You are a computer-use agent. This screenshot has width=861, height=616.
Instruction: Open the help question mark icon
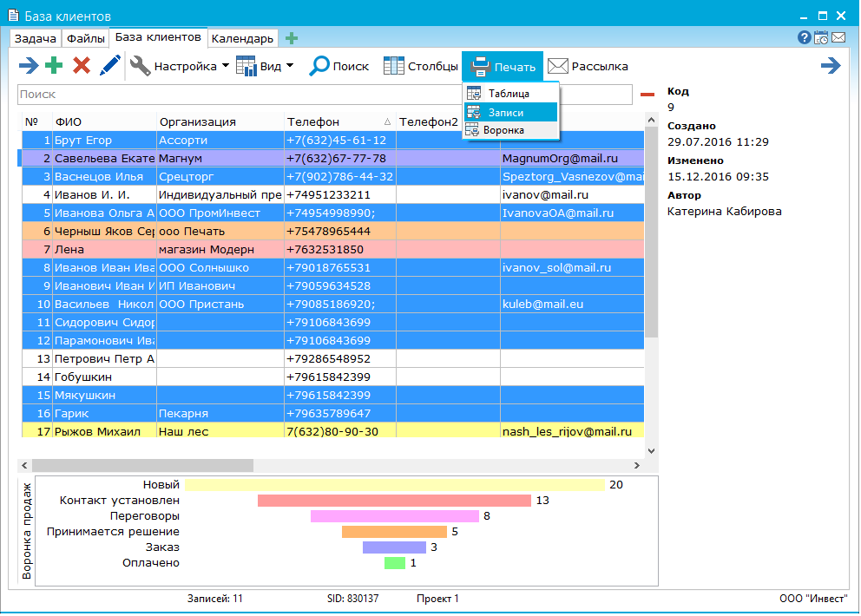coord(804,38)
